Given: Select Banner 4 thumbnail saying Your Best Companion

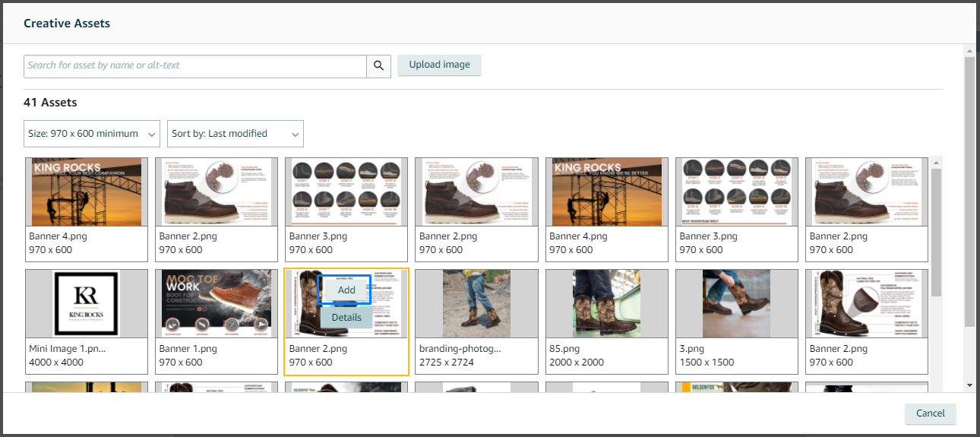Looking at the screenshot, I should (85, 192).
